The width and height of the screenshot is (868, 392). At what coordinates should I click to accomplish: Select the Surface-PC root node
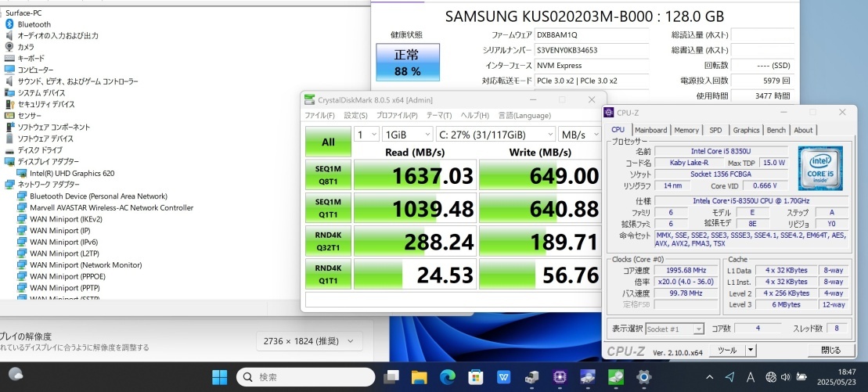(23, 13)
